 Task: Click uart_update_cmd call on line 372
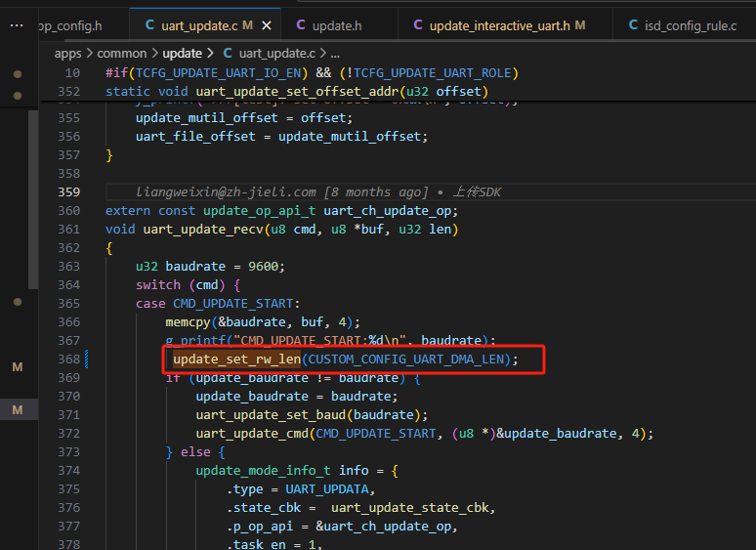pos(252,434)
